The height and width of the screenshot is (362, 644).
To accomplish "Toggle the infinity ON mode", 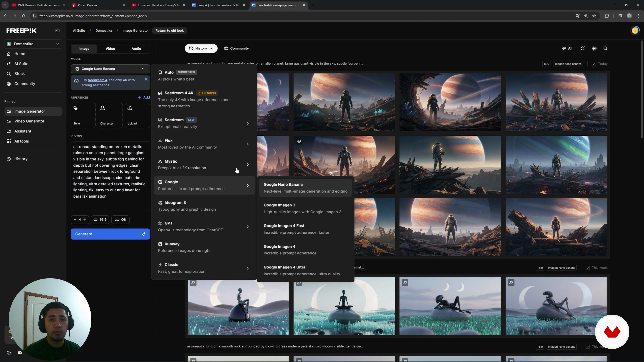I will tap(121, 220).
